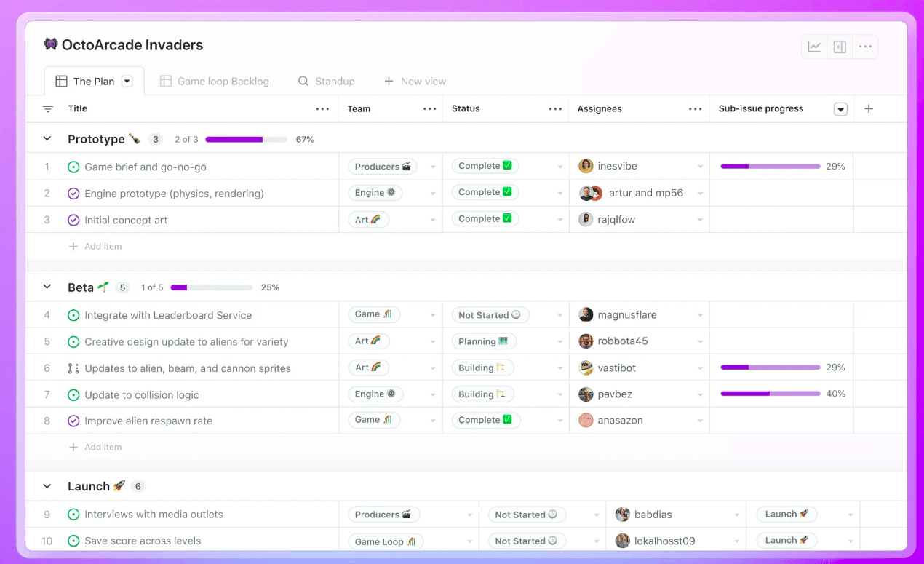Open Sub-issue progress column dropdown
Screen dimensions: 924x564
click(x=840, y=109)
